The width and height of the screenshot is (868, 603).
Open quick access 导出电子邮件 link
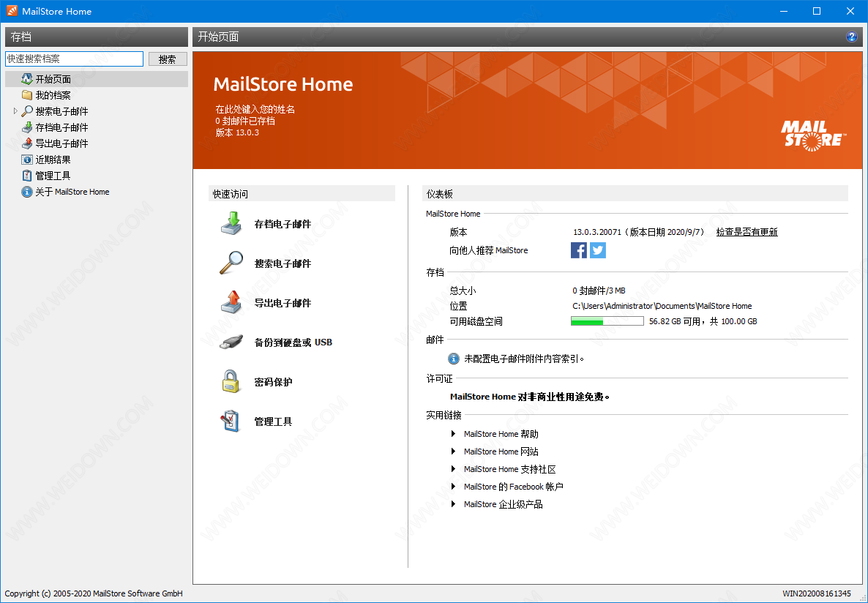click(283, 303)
